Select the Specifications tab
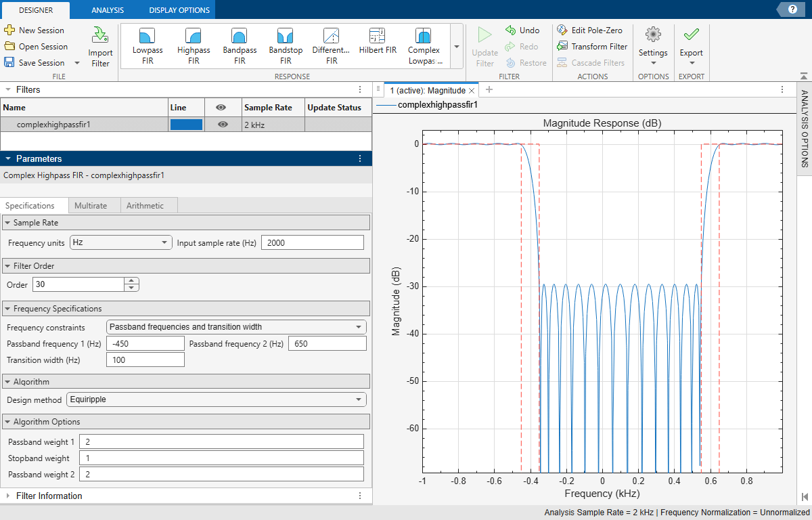 point(34,206)
